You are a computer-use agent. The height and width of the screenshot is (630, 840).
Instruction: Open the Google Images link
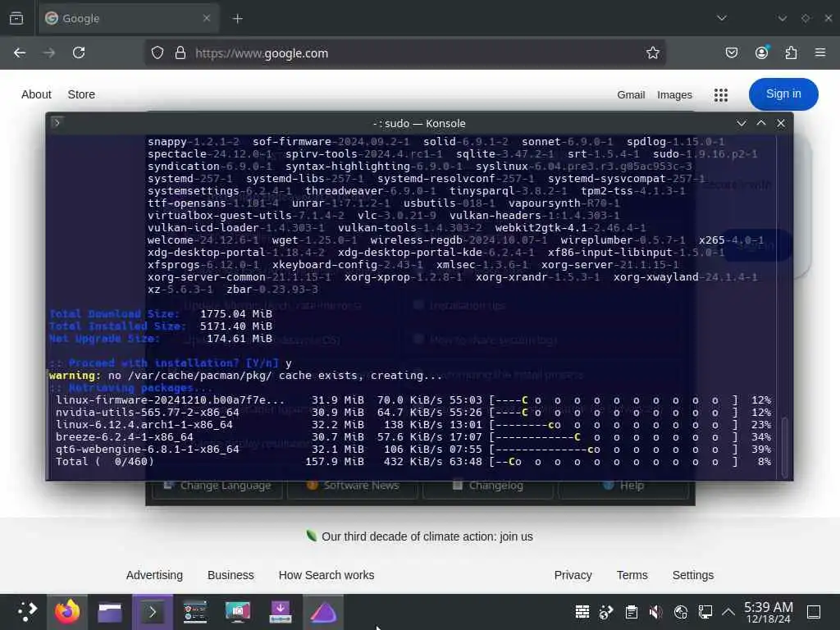pos(674,95)
